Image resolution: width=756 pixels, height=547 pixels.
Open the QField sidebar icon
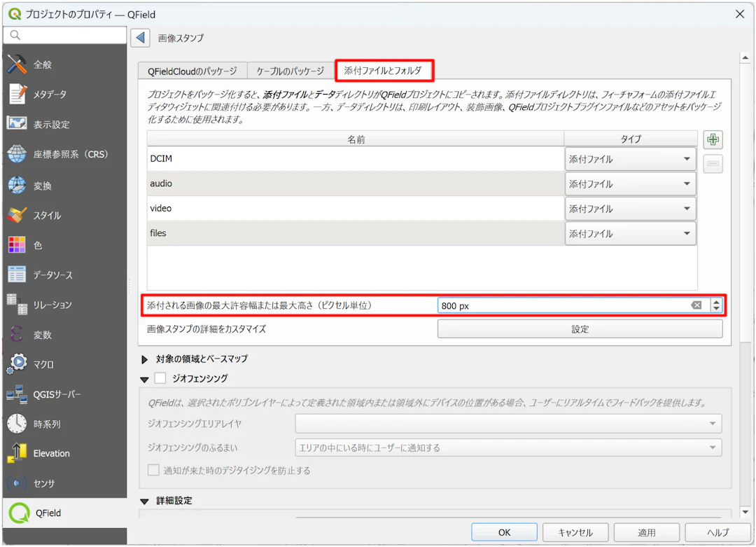coord(20,513)
